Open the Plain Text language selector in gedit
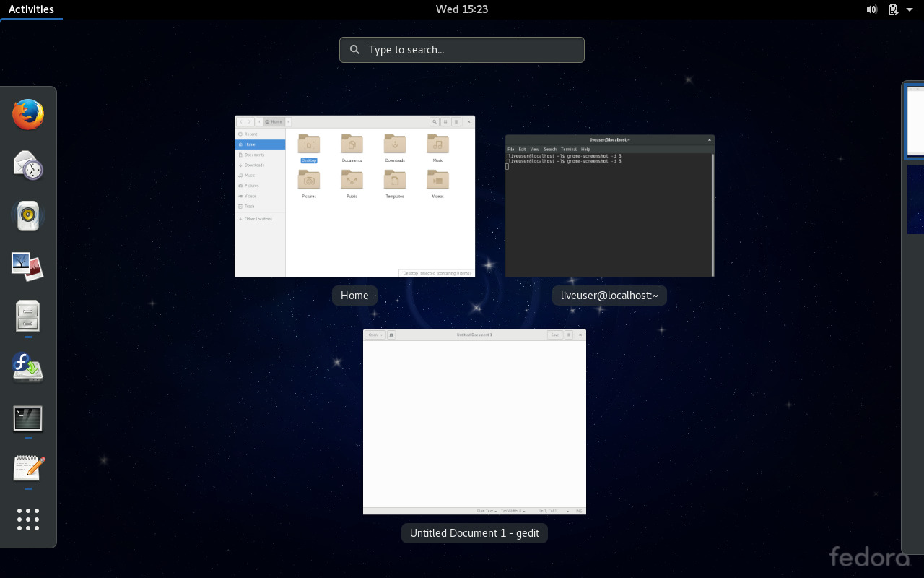This screenshot has width=924, height=578. click(487, 510)
